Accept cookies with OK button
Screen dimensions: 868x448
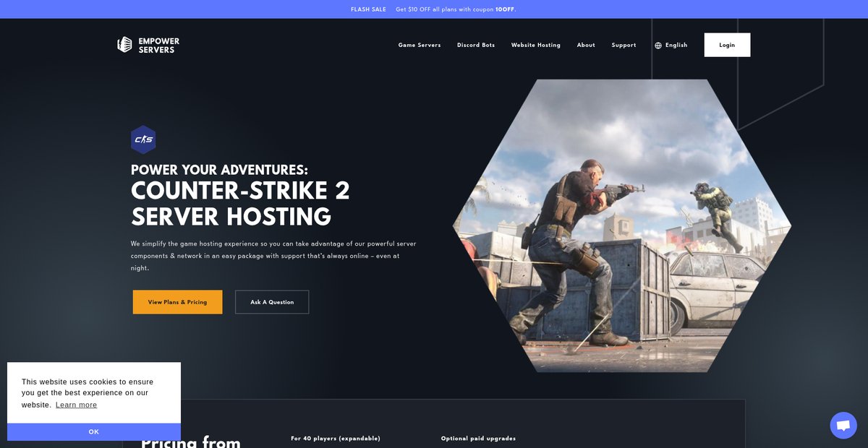(x=94, y=431)
